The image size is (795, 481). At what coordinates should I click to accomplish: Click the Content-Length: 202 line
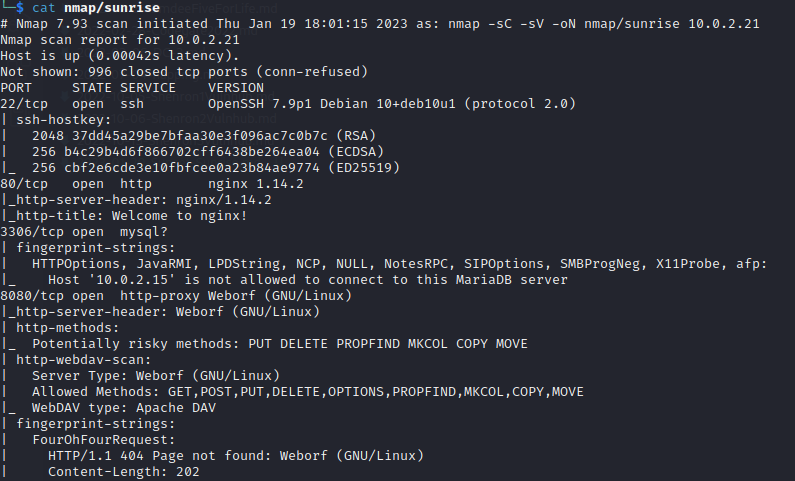click(x=124, y=472)
